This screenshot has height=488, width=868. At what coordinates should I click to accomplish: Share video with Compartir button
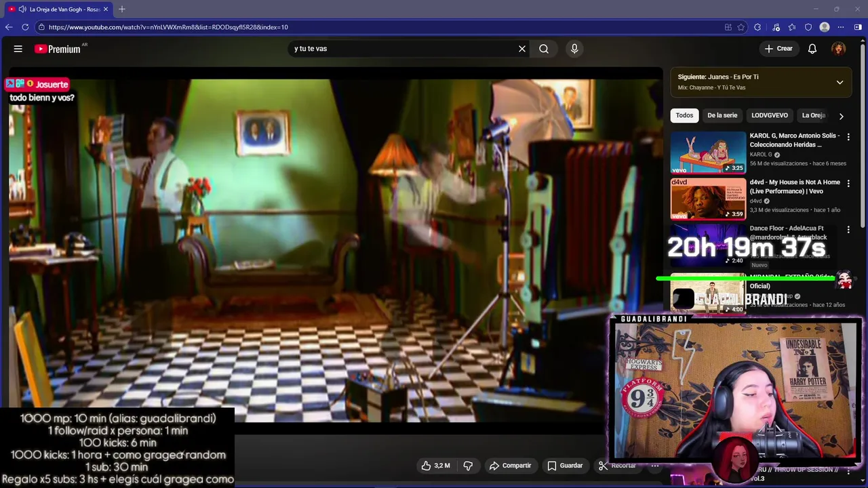(510, 466)
